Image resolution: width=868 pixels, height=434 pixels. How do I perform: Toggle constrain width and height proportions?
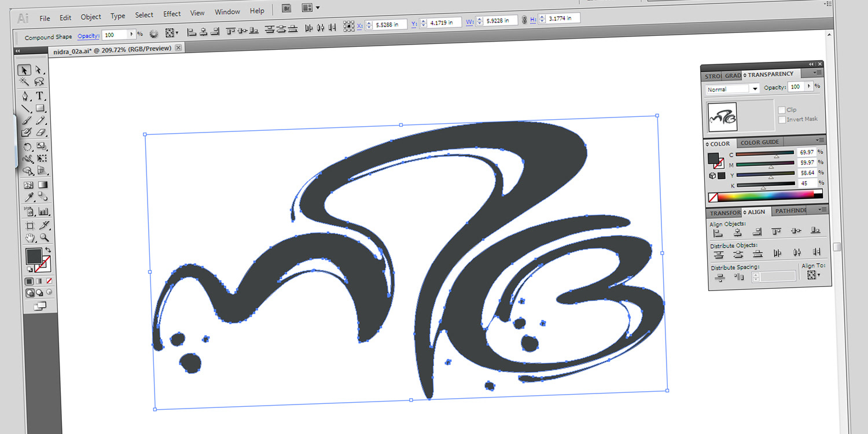(x=524, y=20)
